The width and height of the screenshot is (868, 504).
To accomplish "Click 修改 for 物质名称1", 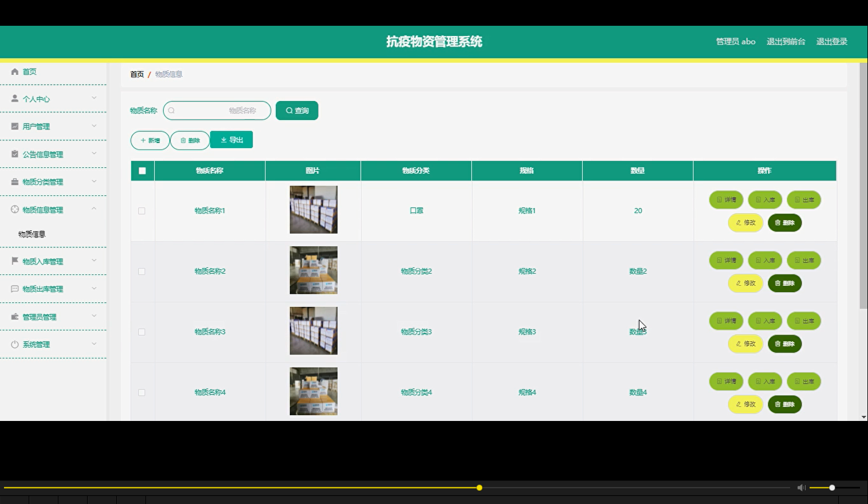I will pos(745,223).
